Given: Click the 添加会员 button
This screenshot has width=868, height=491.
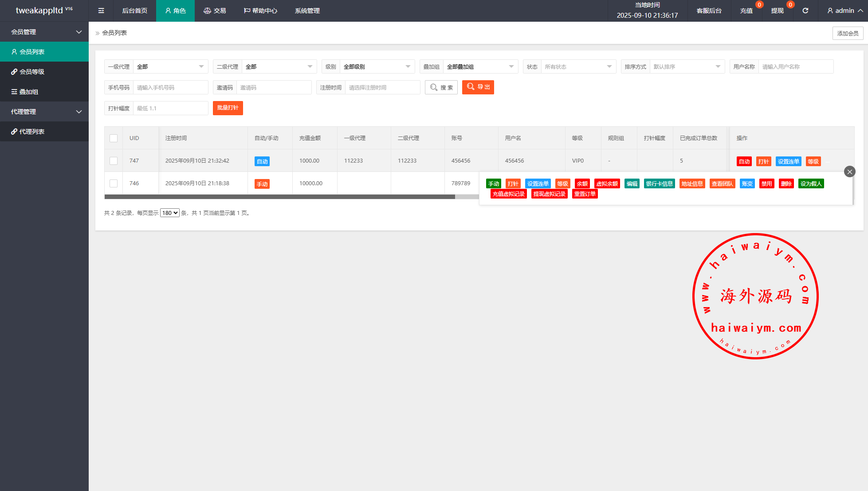Looking at the screenshot, I should click(x=848, y=33).
